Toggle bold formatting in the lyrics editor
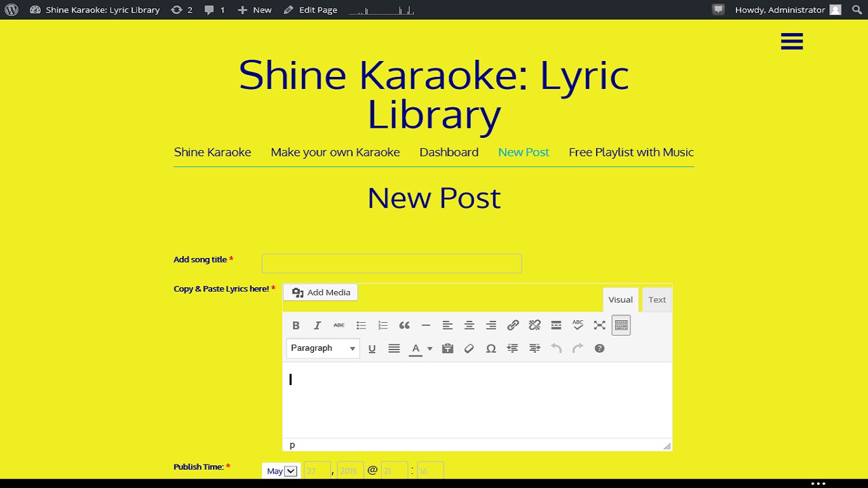This screenshot has height=488, width=868. click(x=295, y=325)
